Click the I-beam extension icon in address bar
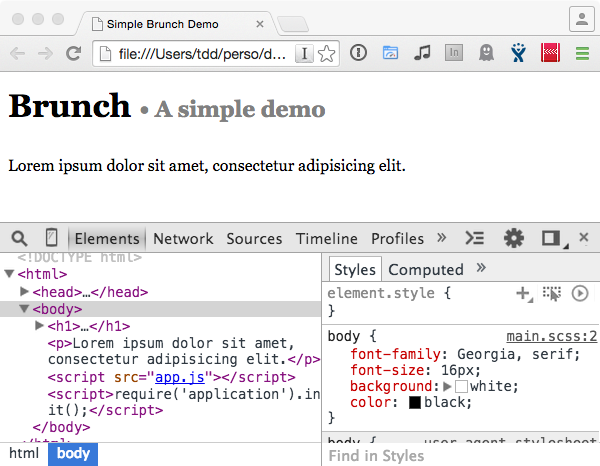This screenshot has height=466, width=600. click(x=304, y=54)
